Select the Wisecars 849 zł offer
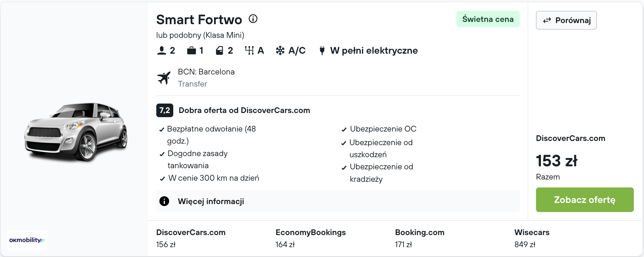The image size is (644, 257). click(x=532, y=238)
